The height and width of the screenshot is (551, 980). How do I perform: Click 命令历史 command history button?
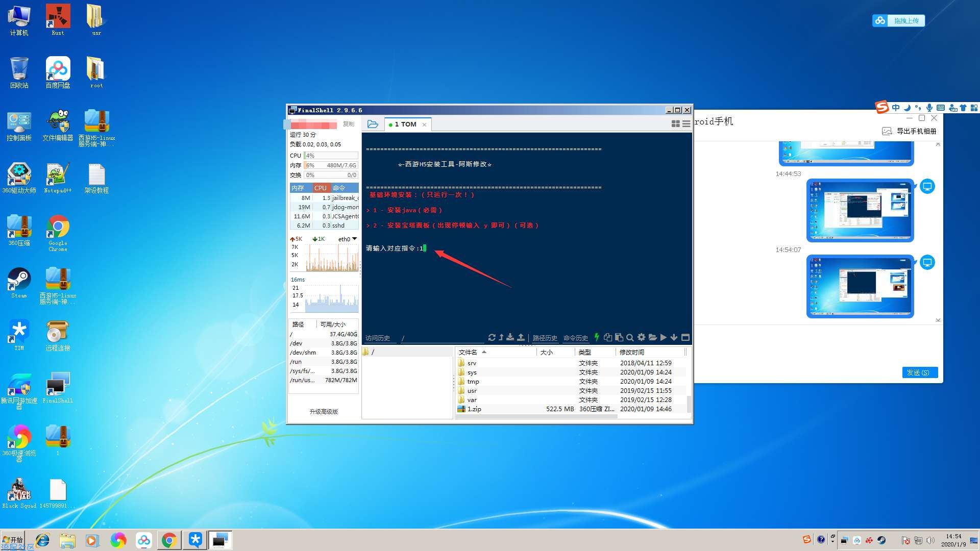[576, 338]
